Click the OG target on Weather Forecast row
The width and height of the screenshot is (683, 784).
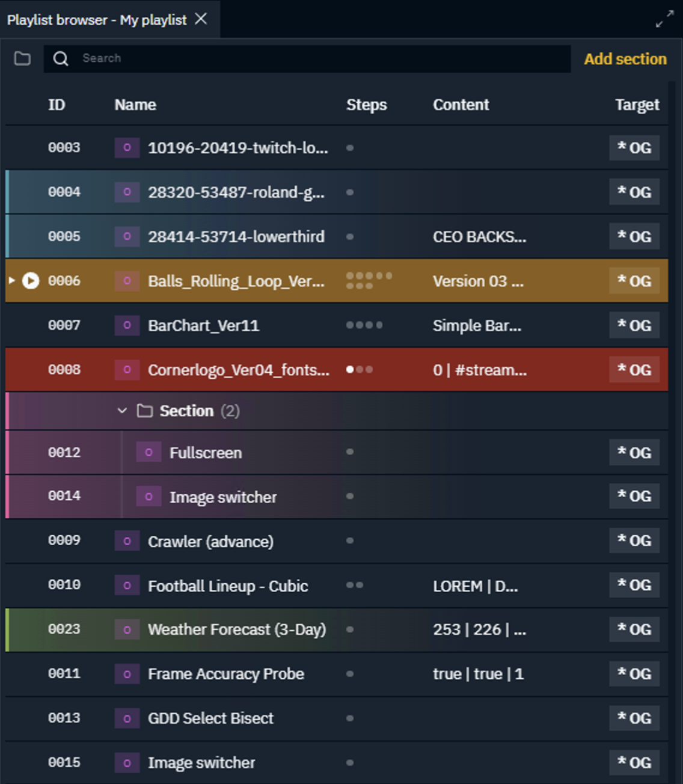pos(634,629)
